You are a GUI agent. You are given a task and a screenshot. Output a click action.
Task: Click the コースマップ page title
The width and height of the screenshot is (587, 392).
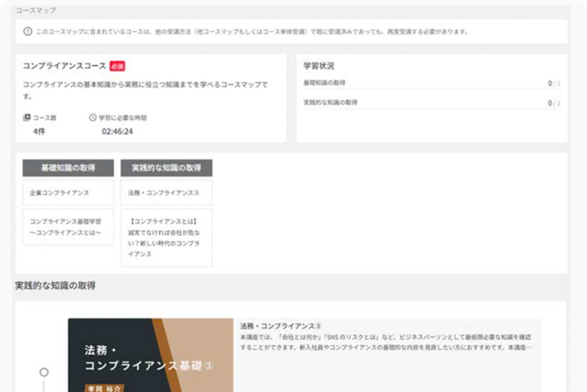pos(37,10)
